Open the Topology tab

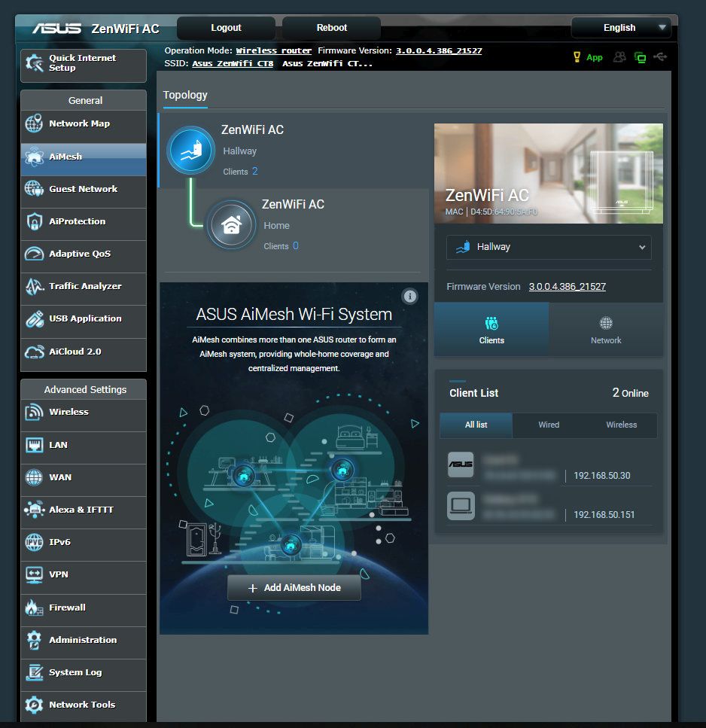tap(185, 95)
